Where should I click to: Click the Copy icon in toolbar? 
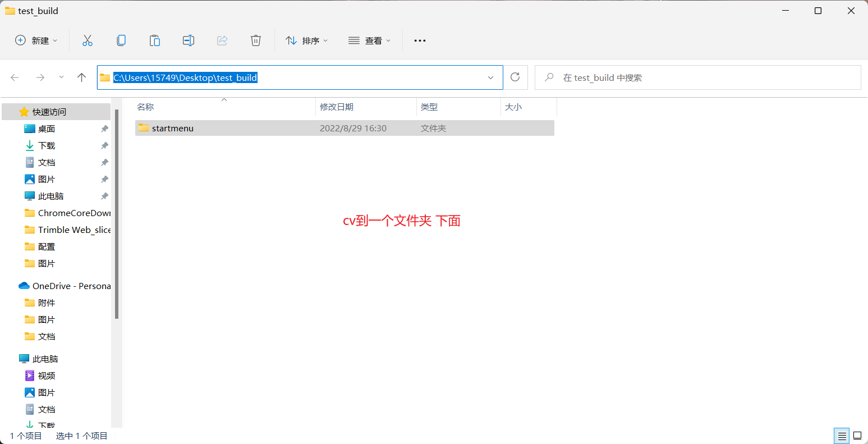[121, 40]
